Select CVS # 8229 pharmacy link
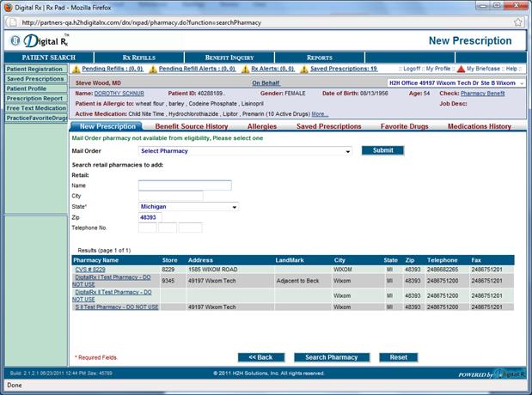 click(89, 270)
